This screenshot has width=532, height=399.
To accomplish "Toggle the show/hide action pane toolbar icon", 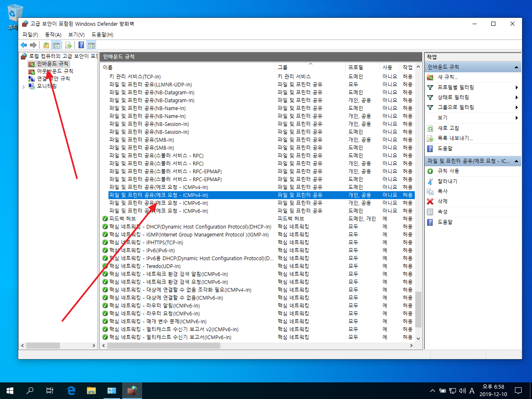I will 91,45.
